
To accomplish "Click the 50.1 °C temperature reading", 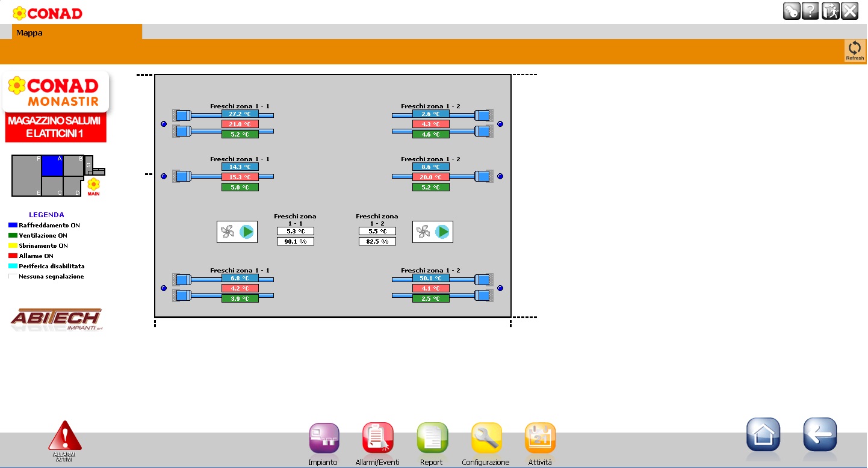I will coord(430,279).
